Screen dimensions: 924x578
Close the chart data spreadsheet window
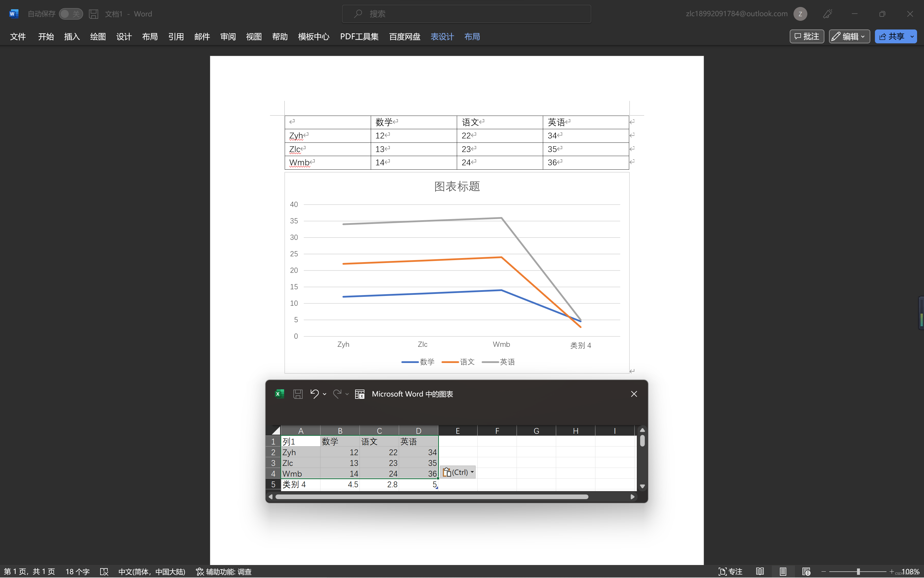coord(634,394)
